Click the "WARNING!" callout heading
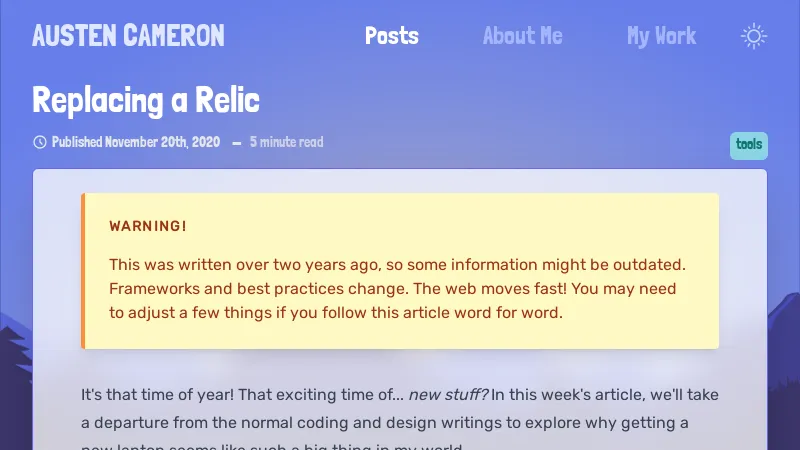The width and height of the screenshot is (800, 450). [x=148, y=226]
